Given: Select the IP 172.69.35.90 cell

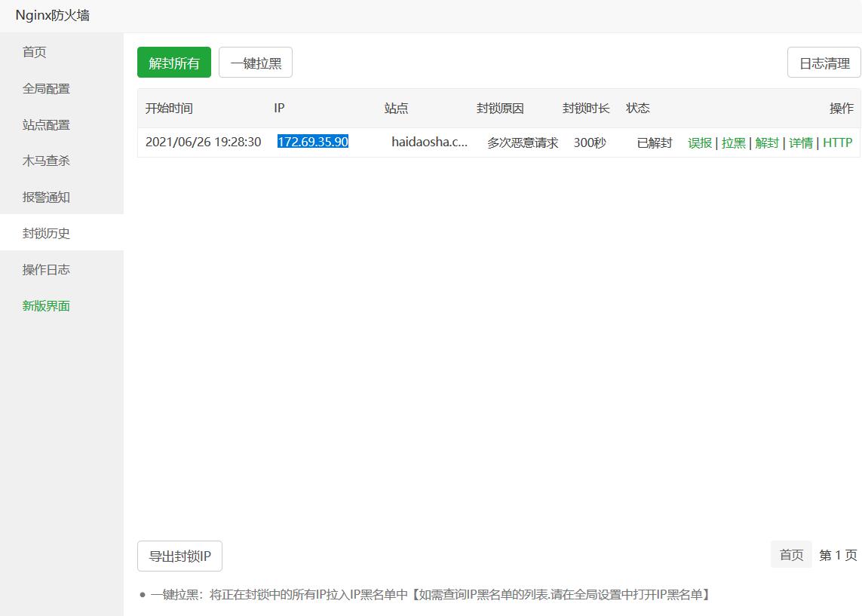Looking at the screenshot, I should point(313,142).
